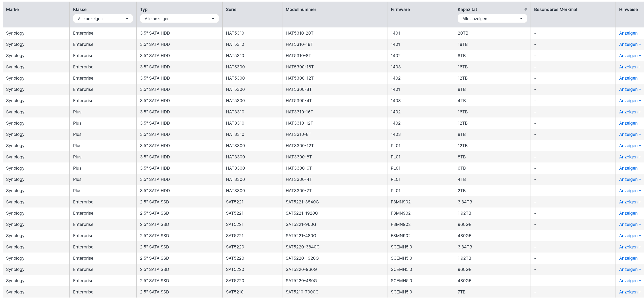Select model number HAT5300-16T cell
644x300 pixels.
(x=300, y=67)
